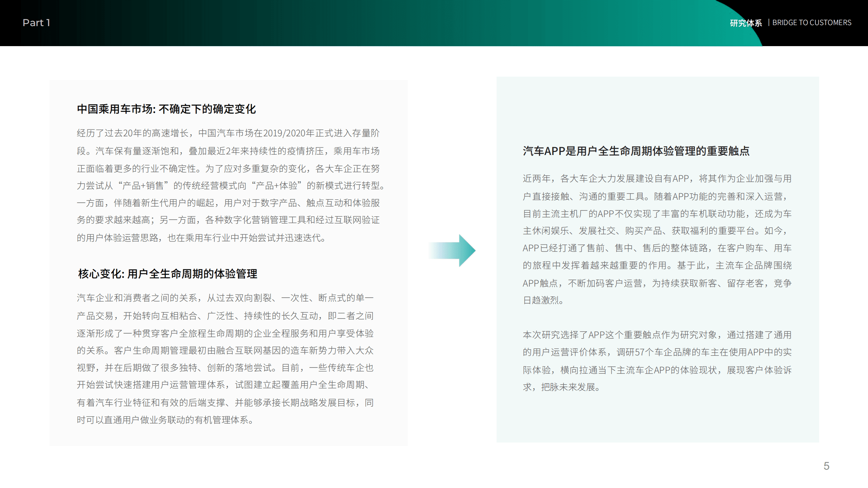
Task: Click the Part 1 label in header
Action: pos(36,23)
